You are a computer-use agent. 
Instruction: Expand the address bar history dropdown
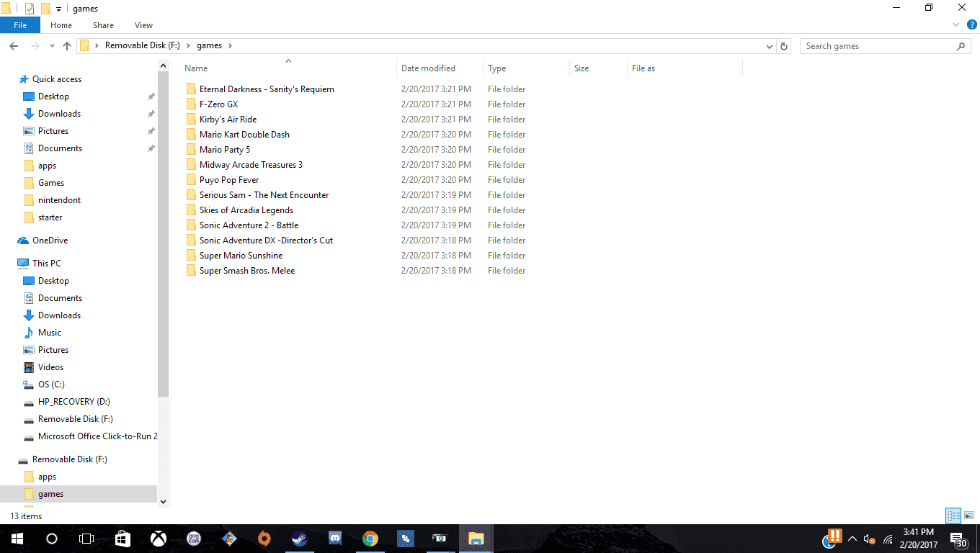[770, 46]
